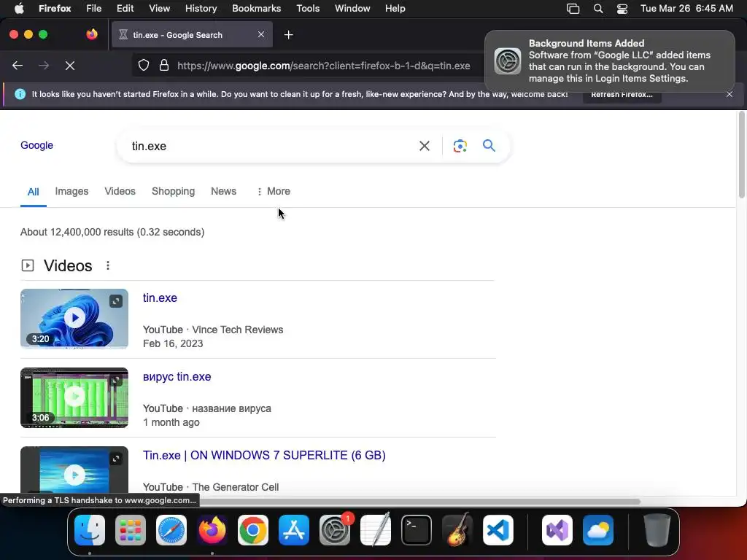Open the Bookmarks menu
Viewport: 747px width, 560px height.
[256, 9]
